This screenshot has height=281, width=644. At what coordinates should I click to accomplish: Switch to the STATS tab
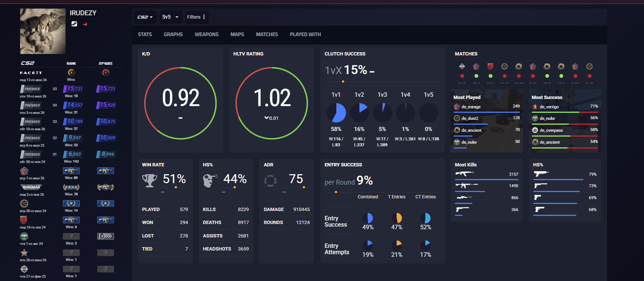[145, 34]
